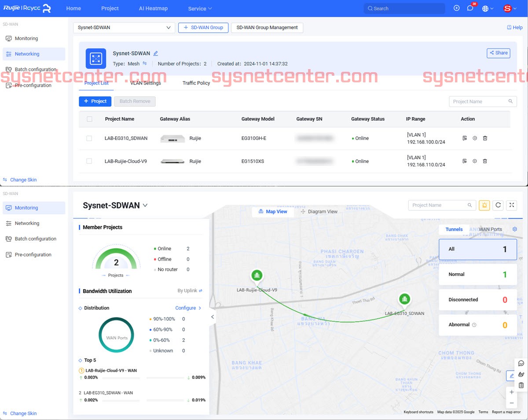Click the floating fox-mask icon at right edge
Viewport: 528px width, 420px height.
point(521,374)
